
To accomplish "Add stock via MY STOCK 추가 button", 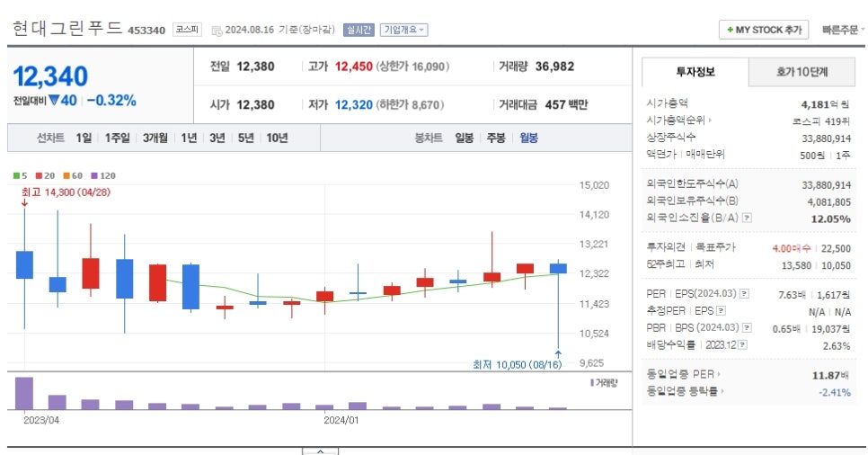I will click(x=764, y=30).
